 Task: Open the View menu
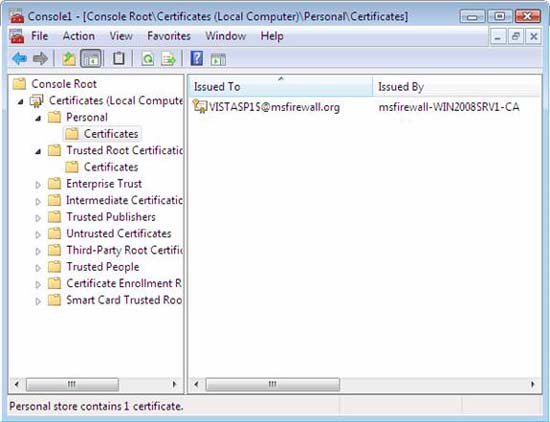[x=121, y=36]
